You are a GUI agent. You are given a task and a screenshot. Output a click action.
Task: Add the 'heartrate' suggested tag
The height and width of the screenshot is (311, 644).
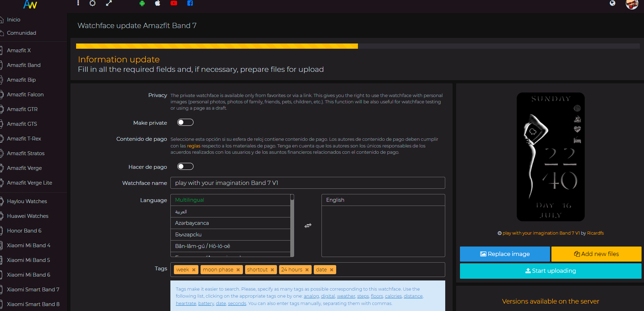pyautogui.click(x=186, y=303)
